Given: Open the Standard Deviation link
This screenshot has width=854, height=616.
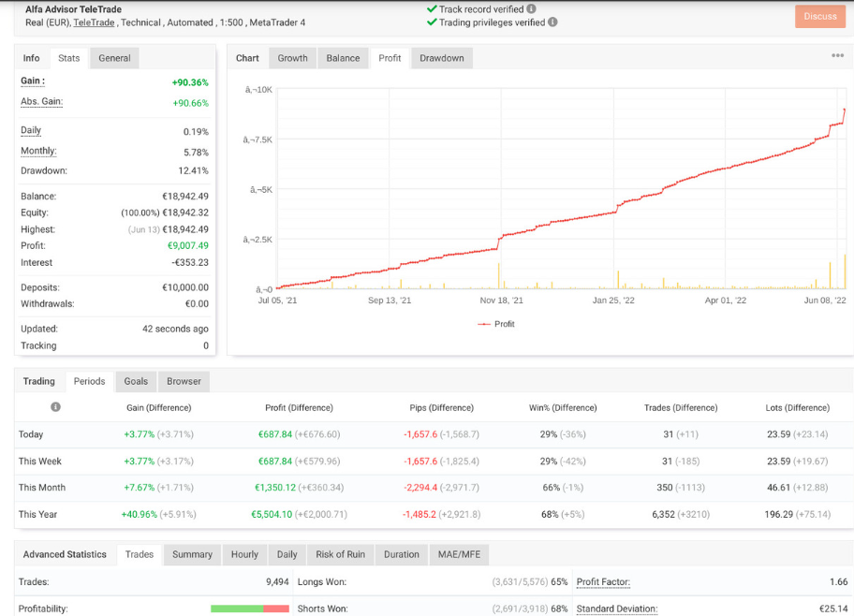Looking at the screenshot, I should coord(616,608).
